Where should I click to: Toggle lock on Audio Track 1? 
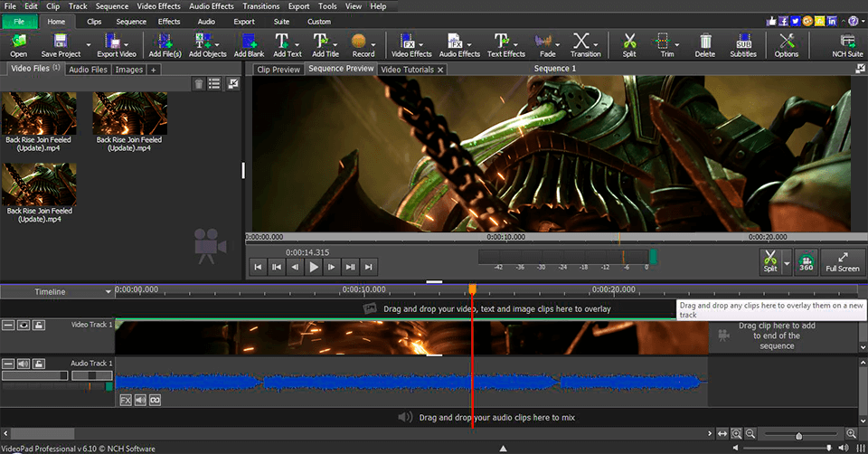pyautogui.click(x=39, y=364)
